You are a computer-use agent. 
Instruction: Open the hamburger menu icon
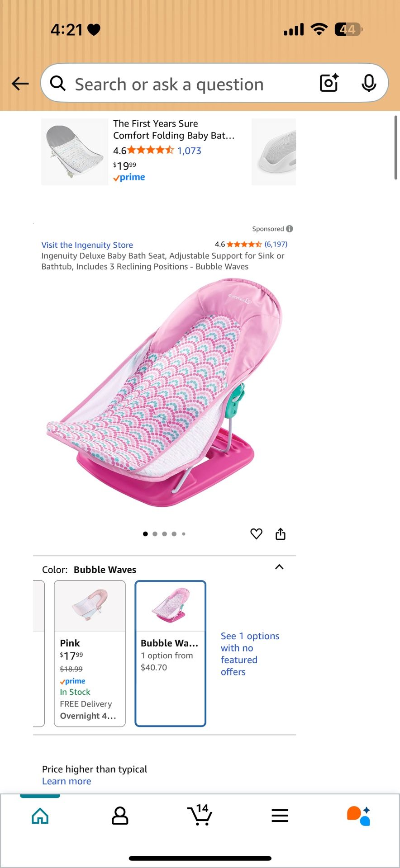pyautogui.click(x=280, y=816)
